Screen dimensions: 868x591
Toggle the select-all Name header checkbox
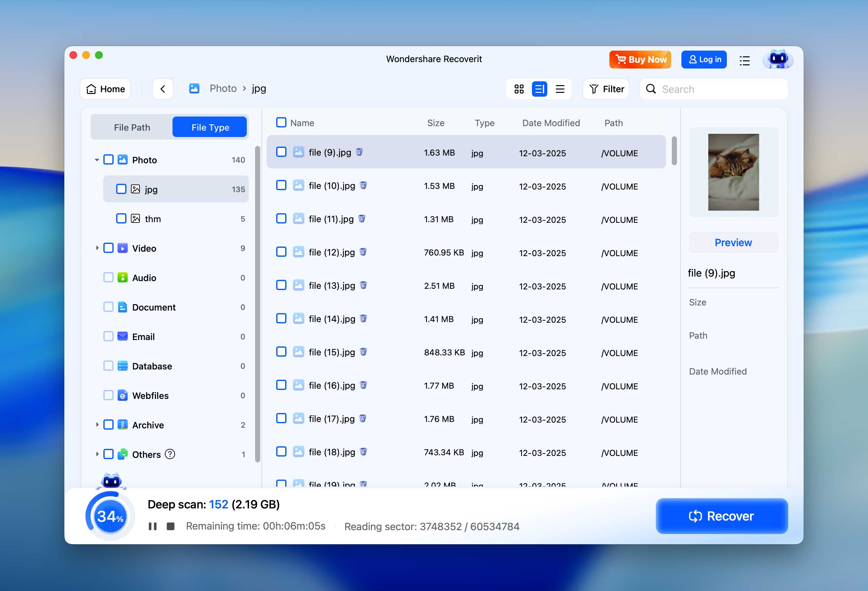click(x=281, y=122)
